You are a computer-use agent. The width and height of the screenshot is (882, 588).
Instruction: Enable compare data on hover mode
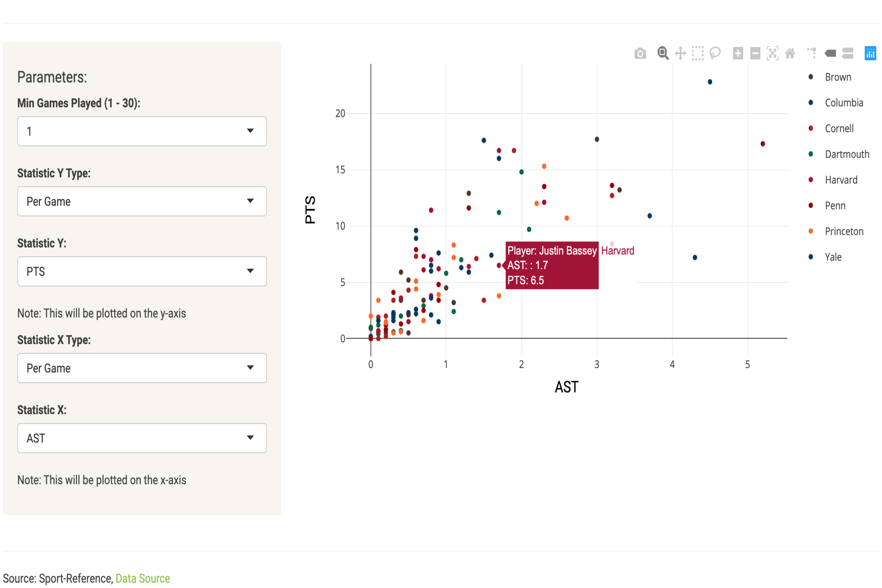click(x=847, y=54)
